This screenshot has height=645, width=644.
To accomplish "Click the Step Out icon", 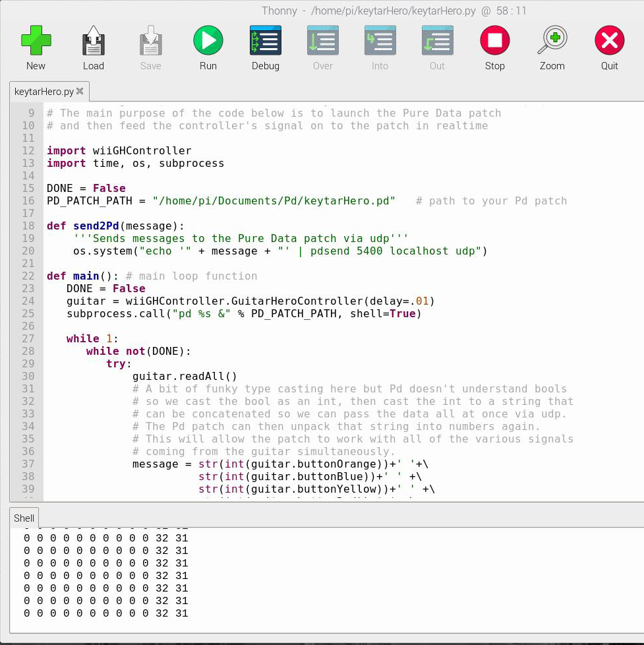I will pyautogui.click(x=437, y=40).
